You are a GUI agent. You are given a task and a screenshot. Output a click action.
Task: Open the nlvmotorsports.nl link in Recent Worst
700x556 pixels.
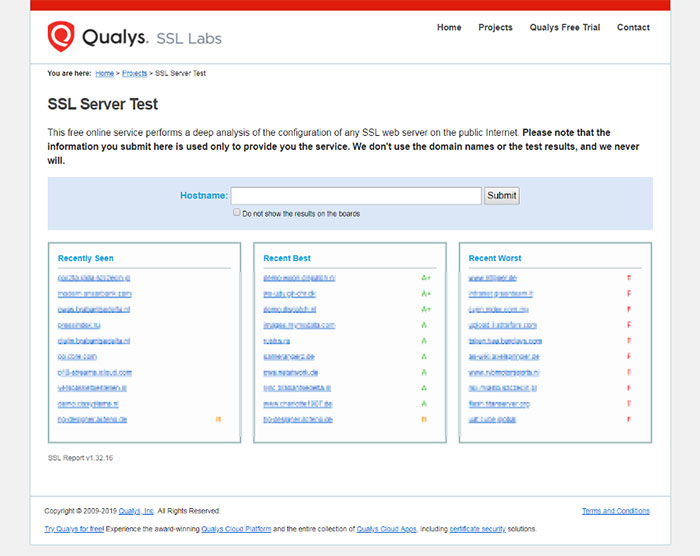504,372
